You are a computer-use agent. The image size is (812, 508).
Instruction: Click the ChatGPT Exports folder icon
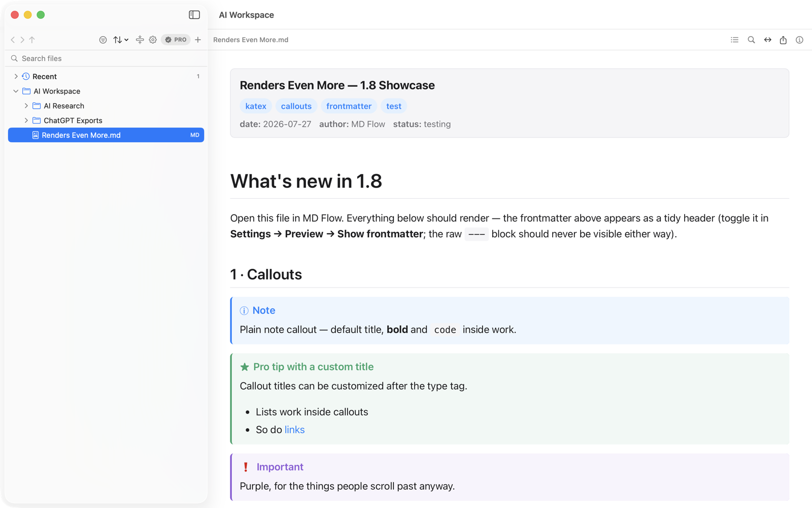click(37, 120)
